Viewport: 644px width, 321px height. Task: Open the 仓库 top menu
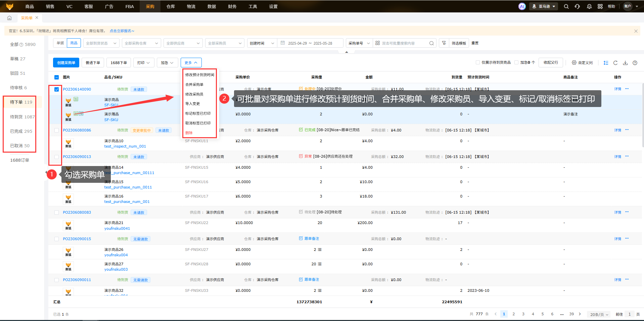[171, 6]
